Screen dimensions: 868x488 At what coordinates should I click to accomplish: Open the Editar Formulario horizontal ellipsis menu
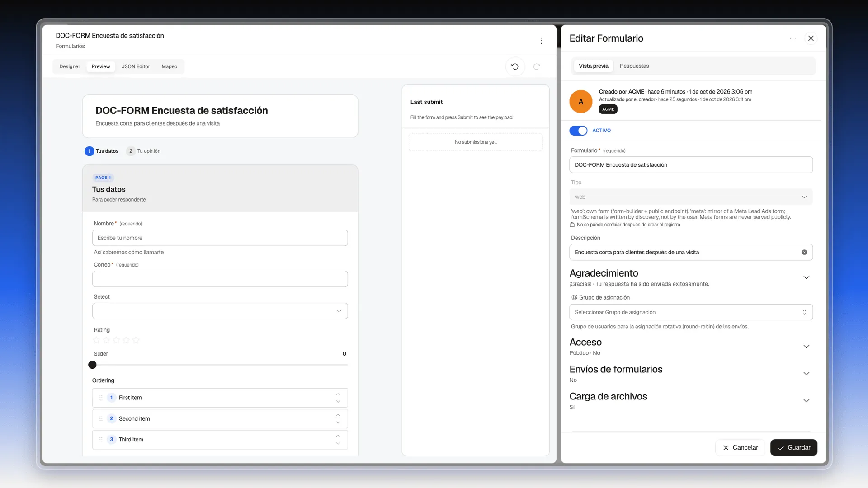click(x=793, y=38)
